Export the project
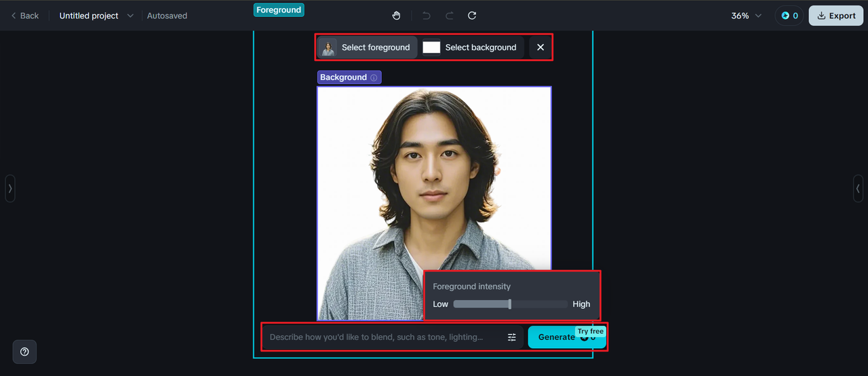Viewport: 868px width, 376px height. coord(835,16)
